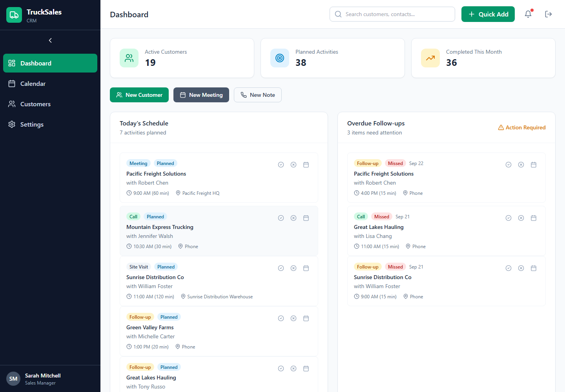Image resolution: width=565 pixels, height=392 pixels.
Task: Click the Active Customers stat card
Action: (x=182, y=58)
